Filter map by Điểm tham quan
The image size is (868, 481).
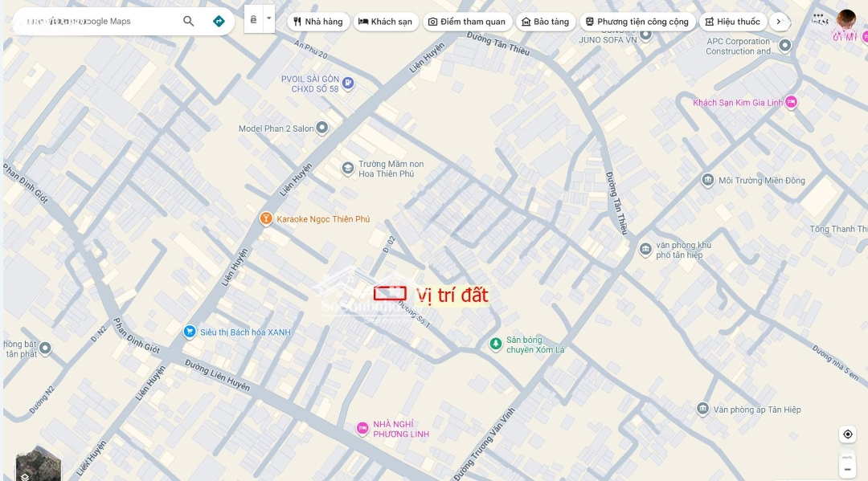click(467, 22)
